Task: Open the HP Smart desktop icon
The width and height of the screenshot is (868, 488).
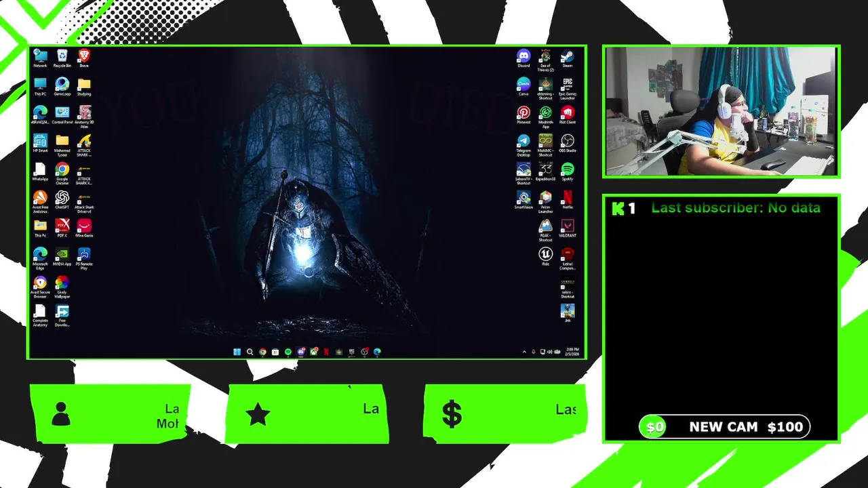Action: point(40,143)
